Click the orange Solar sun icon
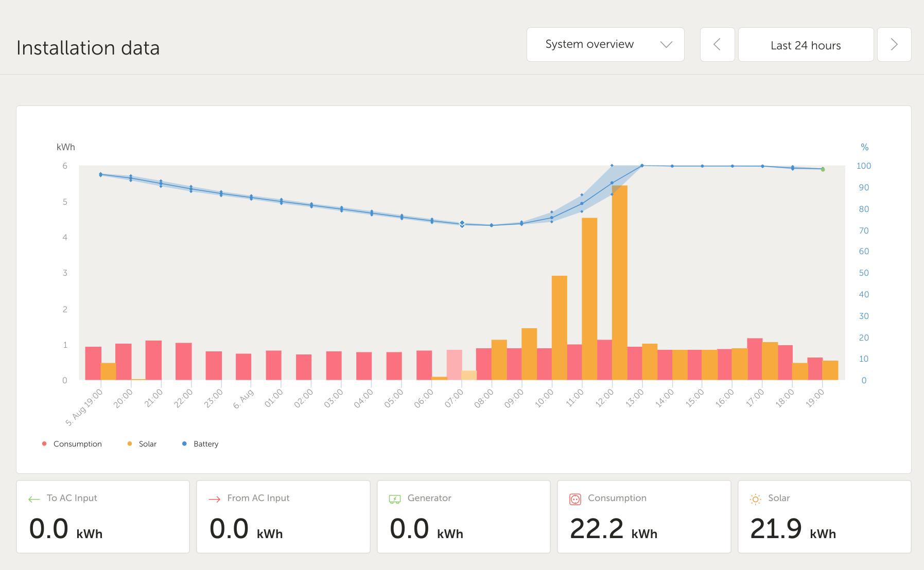The height and width of the screenshot is (570, 924). (x=755, y=499)
